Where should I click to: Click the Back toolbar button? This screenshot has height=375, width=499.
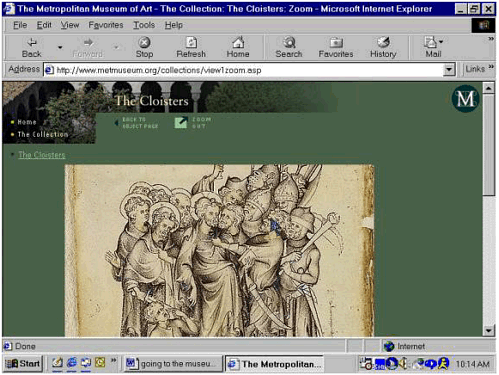(x=32, y=47)
